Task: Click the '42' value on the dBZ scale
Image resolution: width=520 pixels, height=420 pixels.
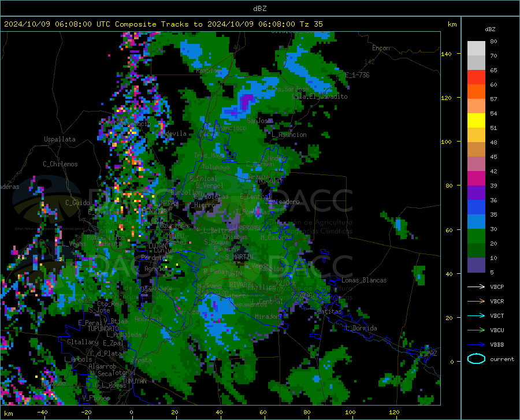Action: 493,171
